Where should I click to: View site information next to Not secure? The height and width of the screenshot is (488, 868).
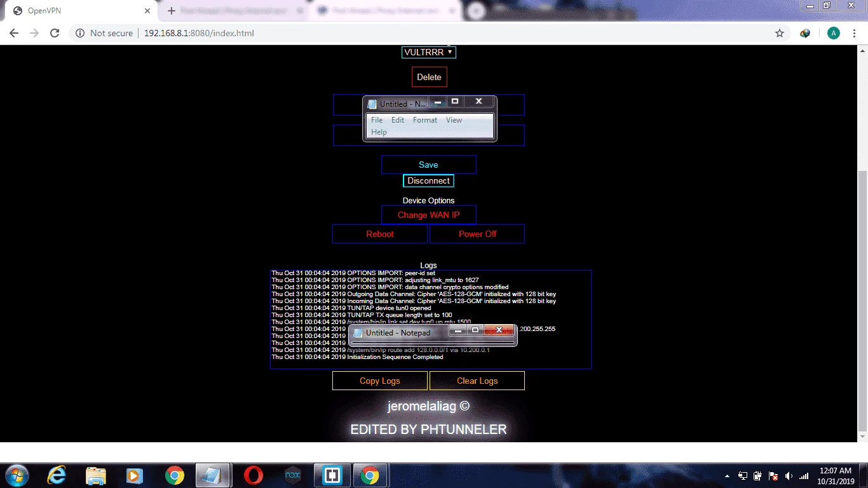80,33
